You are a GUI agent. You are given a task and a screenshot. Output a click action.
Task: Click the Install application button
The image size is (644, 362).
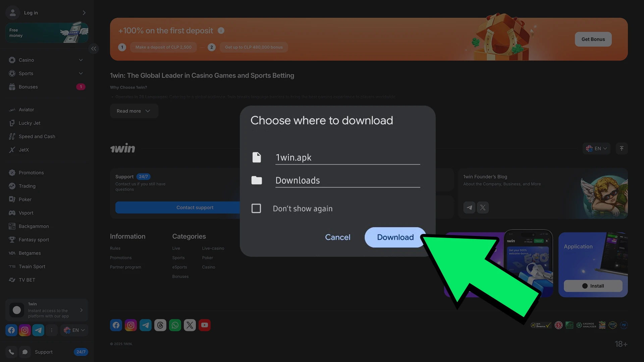(593, 286)
